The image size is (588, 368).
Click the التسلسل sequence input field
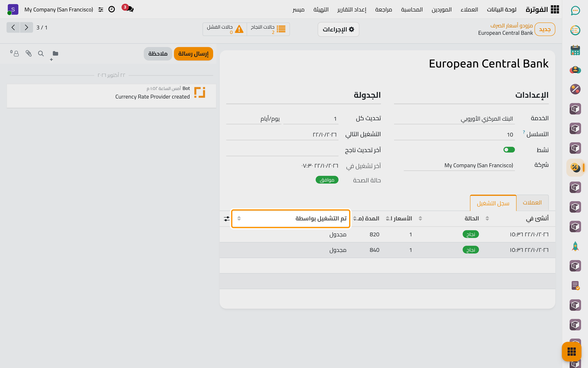[454, 135]
